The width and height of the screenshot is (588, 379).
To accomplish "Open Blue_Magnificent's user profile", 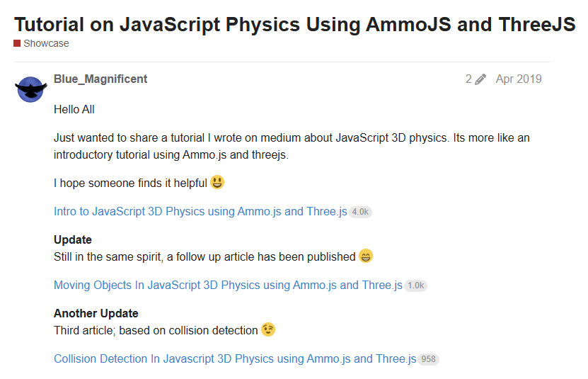I will coord(100,79).
